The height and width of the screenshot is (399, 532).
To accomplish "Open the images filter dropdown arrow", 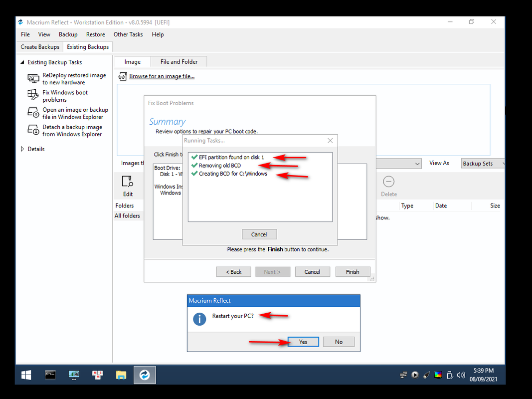I will [x=417, y=164].
